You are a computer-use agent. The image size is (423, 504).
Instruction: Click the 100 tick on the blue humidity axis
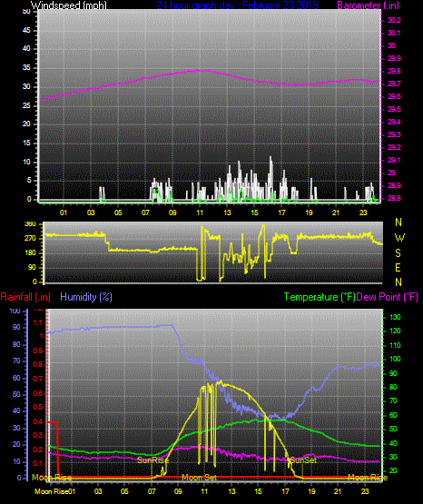[x=15, y=311]
